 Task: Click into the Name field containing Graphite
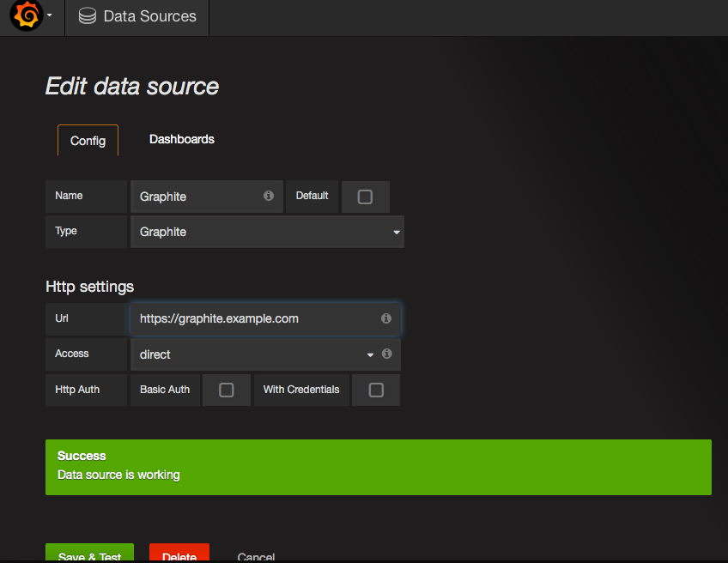pos(207,197)
